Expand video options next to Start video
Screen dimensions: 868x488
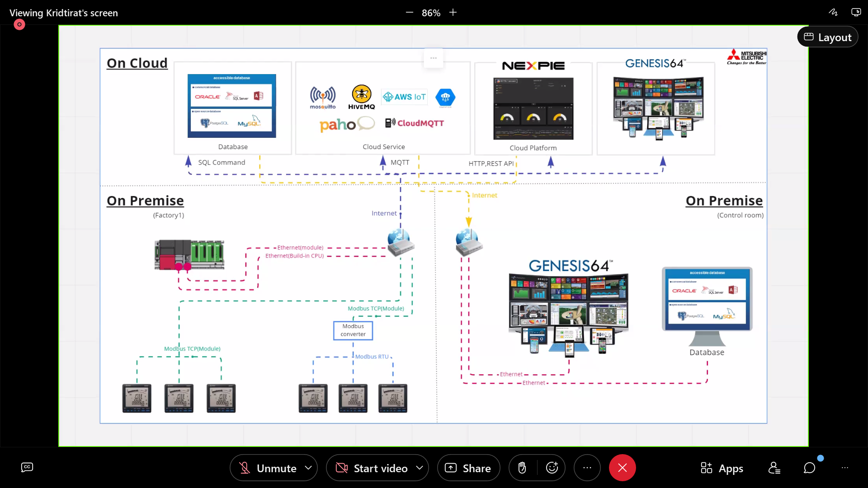pos(420,468)
